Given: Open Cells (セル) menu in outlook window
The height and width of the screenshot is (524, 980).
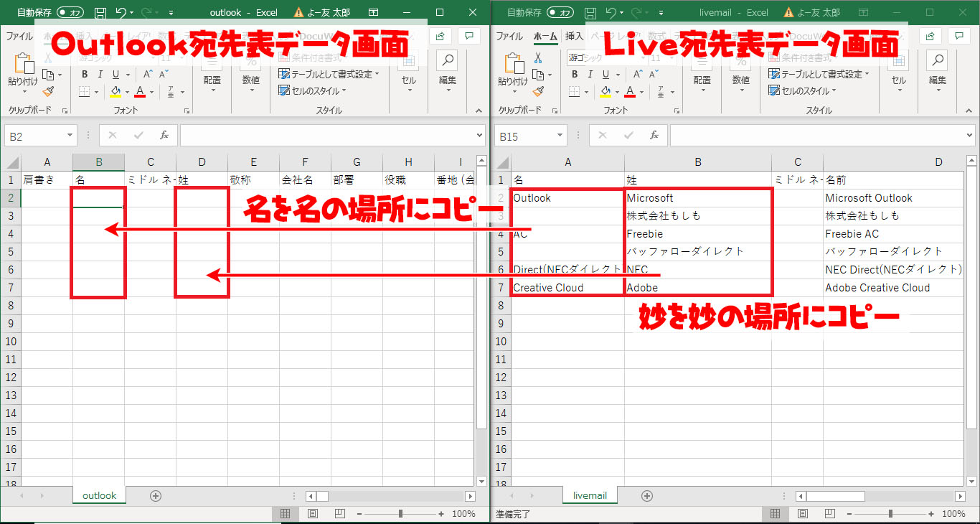Looking at the screenshot, I should [409, 71].
